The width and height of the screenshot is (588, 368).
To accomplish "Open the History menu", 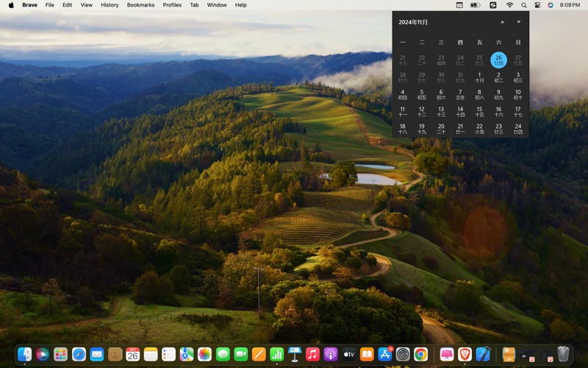I will click(110, 5).
